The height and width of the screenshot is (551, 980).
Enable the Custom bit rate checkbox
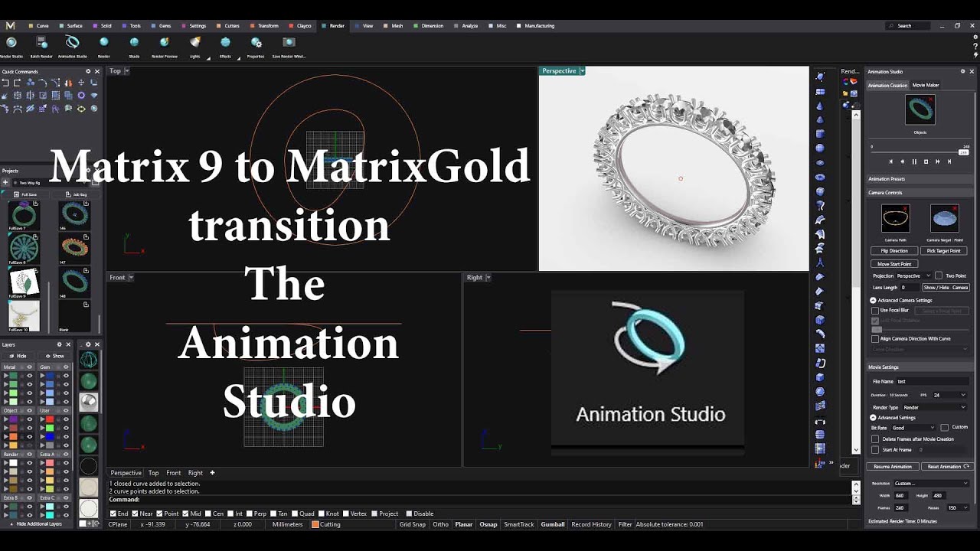pos(944,428)
